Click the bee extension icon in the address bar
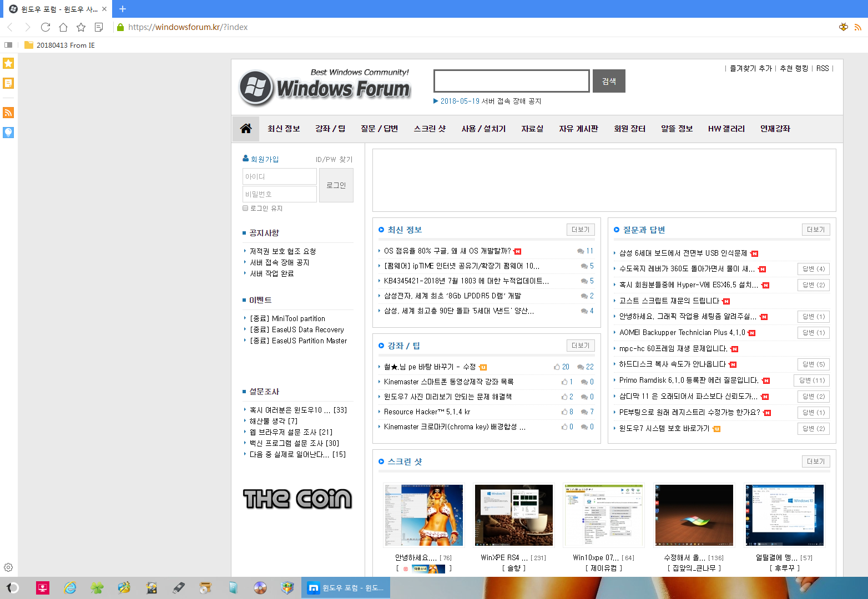This screenshot has height=599, width=868. click(x=844, y=27)
